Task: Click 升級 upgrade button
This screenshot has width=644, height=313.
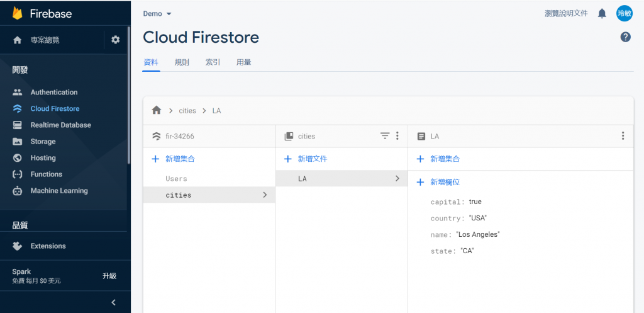Action: [x=109, y=276]
